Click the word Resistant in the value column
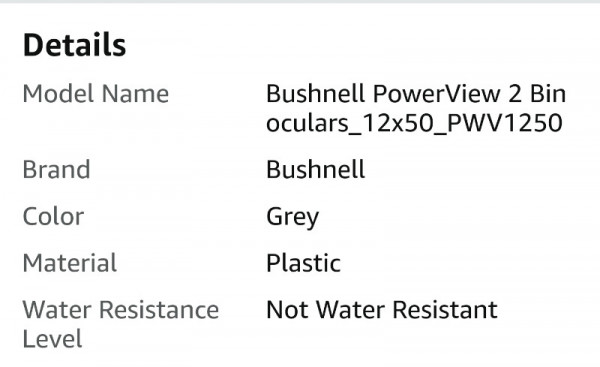Screen dimensions: 600x367 click(445, 310)
